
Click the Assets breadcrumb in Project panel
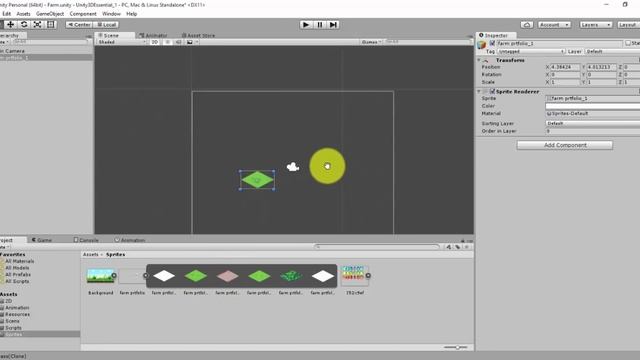point(91,254)
